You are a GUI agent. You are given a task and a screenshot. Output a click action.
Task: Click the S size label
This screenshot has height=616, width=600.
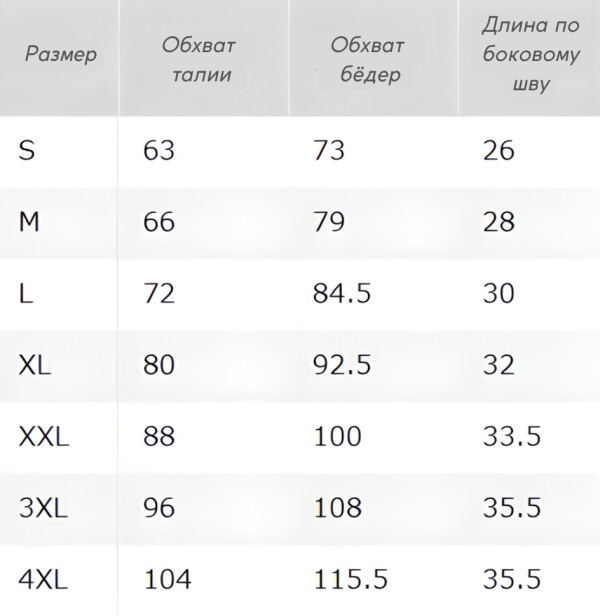[x=27, y=151]
